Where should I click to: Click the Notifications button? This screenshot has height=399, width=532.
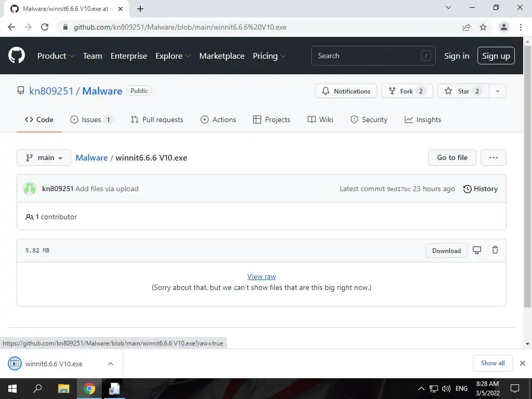[345, 91]
